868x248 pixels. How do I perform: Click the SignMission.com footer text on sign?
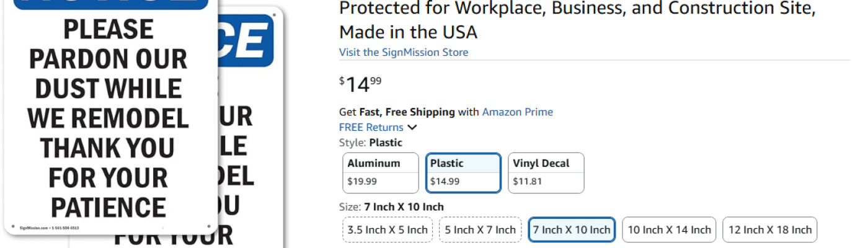coord(35,228)
